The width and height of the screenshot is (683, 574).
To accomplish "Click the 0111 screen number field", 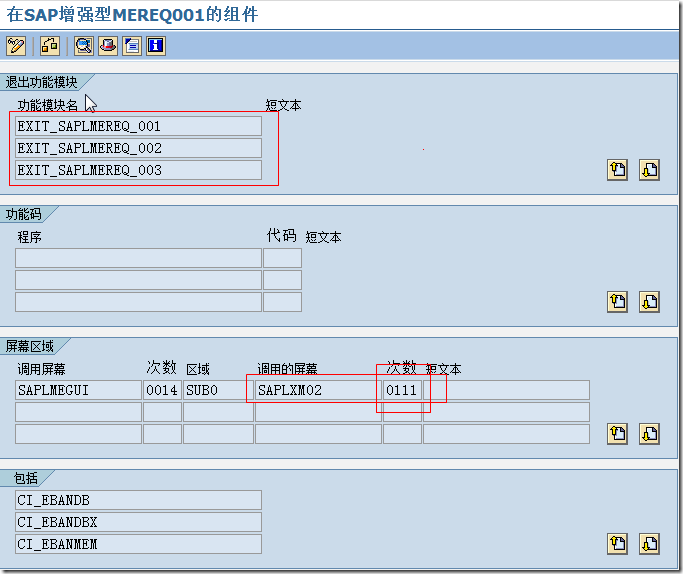I will [x=402, y=390].
